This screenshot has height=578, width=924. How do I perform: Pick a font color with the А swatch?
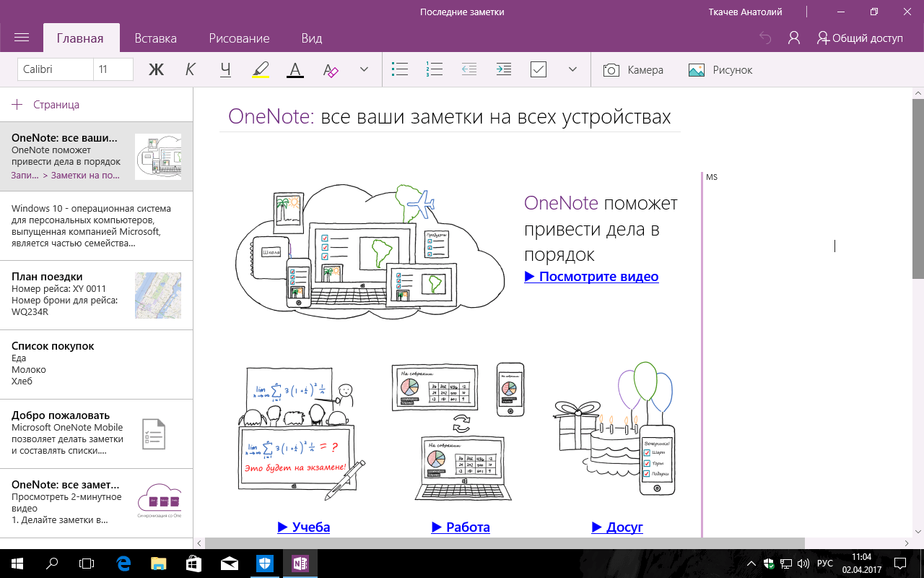[295, 69]
